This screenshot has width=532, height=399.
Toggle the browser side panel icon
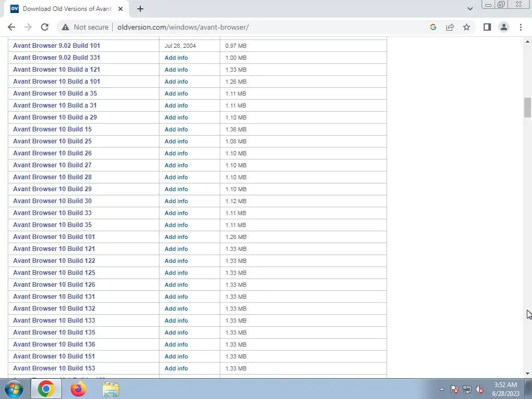[x=487, y=27]
